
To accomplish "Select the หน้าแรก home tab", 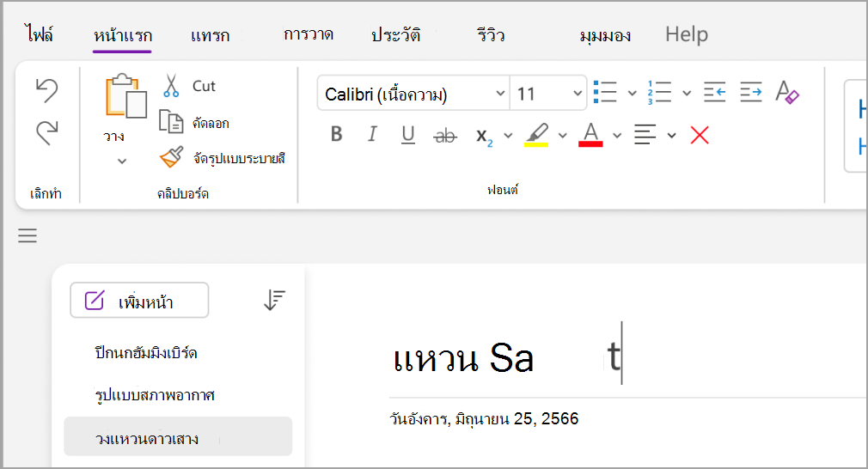I will tap(122, 36).
